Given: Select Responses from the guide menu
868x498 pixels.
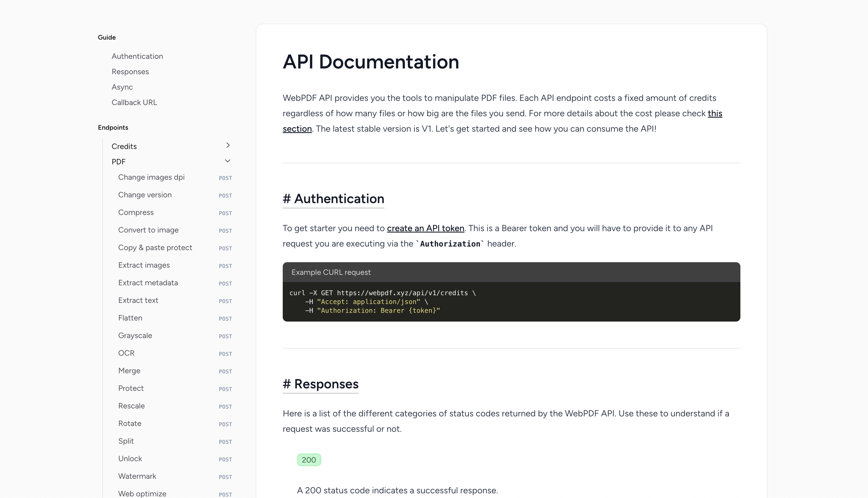Looking at the screenshot, I should [x=130, y=71].
